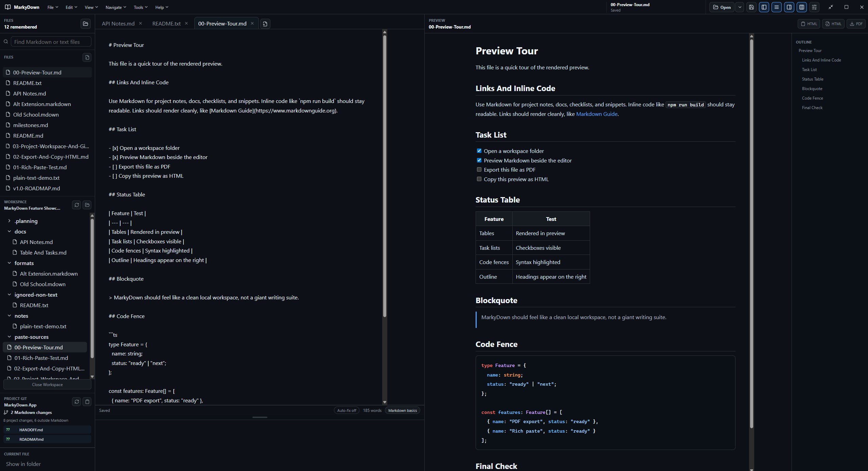Close the API Notes.md tab

click(140, 23)
